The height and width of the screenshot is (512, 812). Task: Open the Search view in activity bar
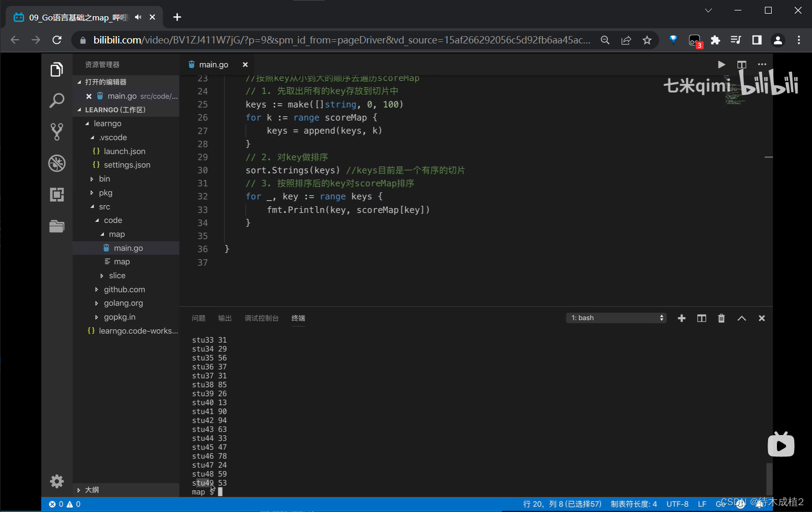point(57,100)
